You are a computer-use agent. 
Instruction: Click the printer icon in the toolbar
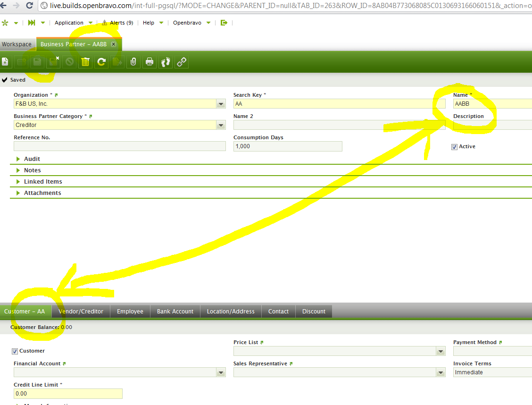[x=150, y=62]
